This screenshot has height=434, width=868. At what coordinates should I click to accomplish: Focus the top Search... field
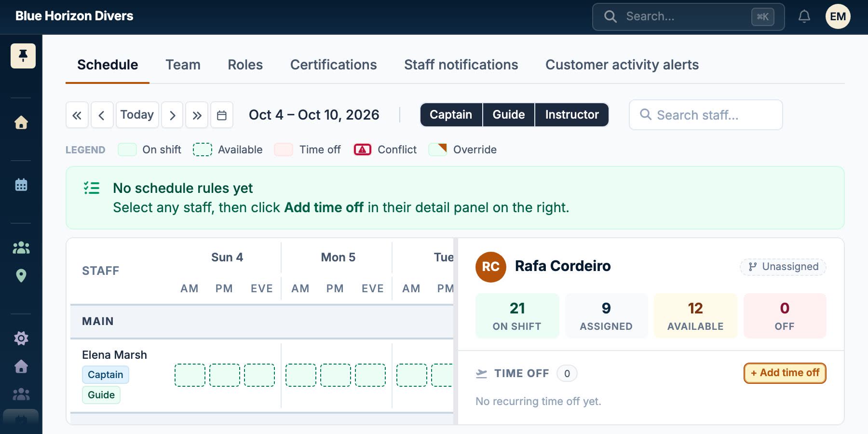coord(688,17)
